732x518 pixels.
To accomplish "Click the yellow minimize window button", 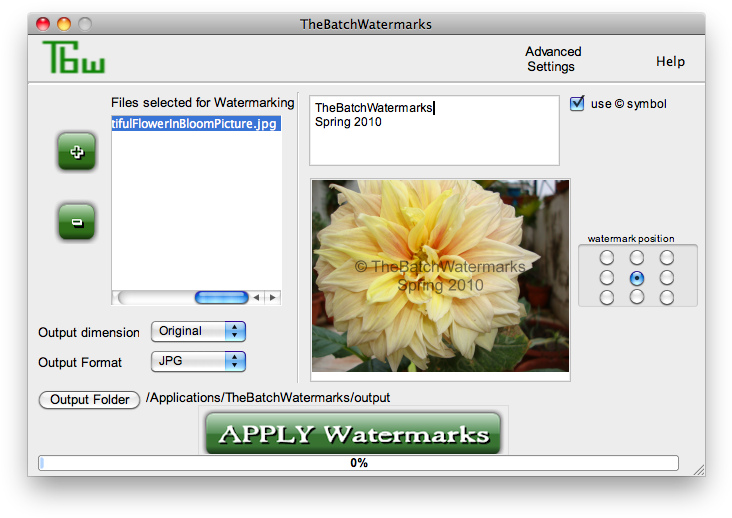I will [64, 24].
